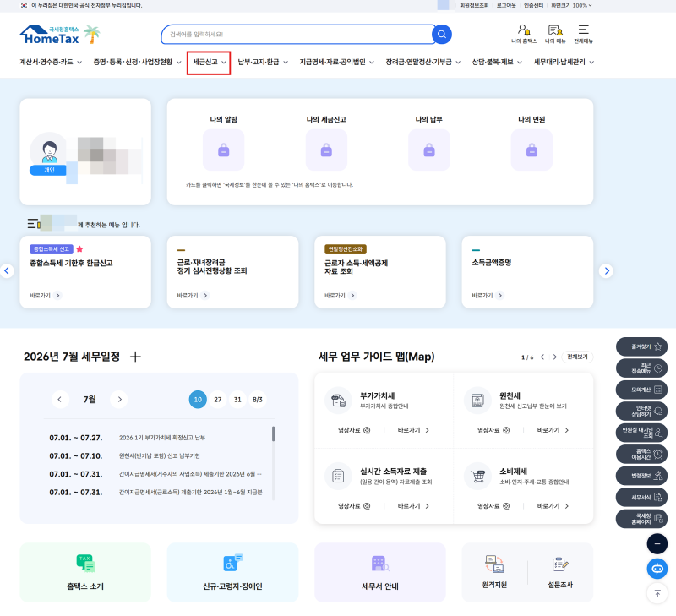676x616 pixels.
Task: Click 즐겨찾기 star sidebar button
Action: pos(641,346)
